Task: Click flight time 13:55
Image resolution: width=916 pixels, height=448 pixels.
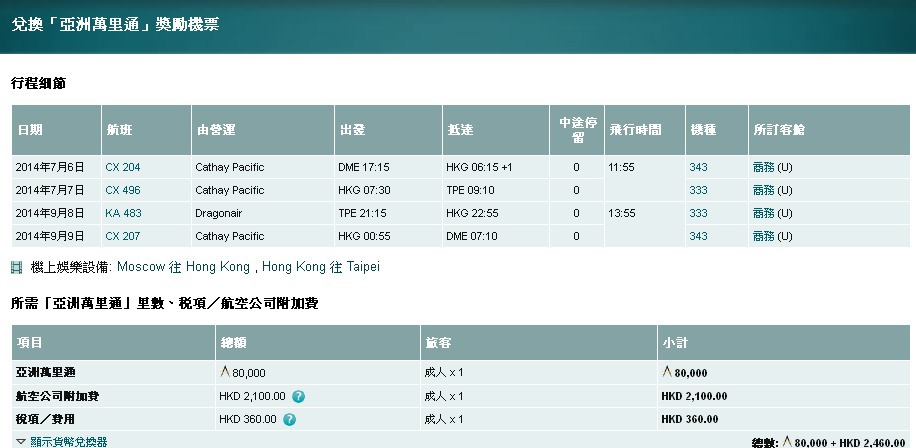Action: pos(622,213)
